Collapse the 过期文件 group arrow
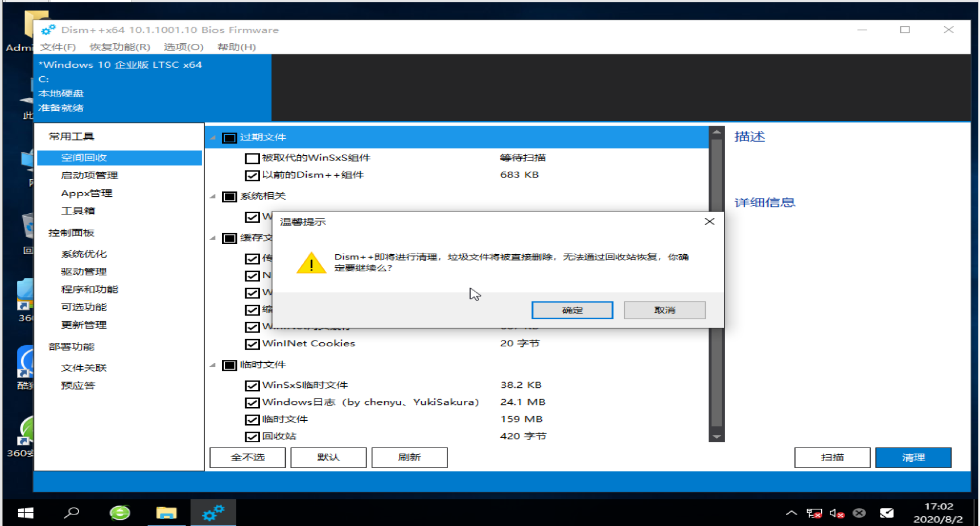 pos(213,138)
